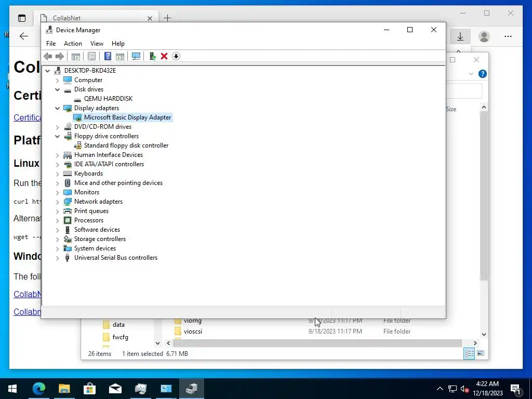This screenshot has width=532, height=399.
Task: Select Microsoft Basic Display Adapter
Action: point(128,117)
